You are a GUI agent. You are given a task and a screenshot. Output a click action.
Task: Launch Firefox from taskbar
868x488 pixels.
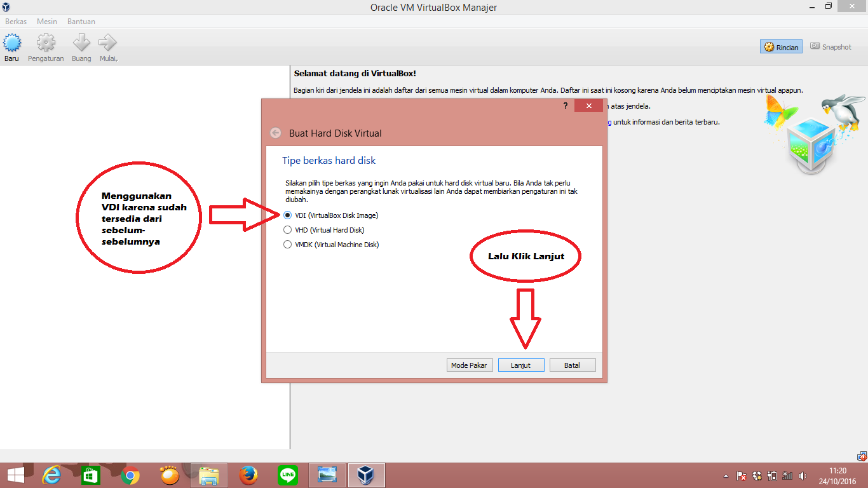[248, 475]
